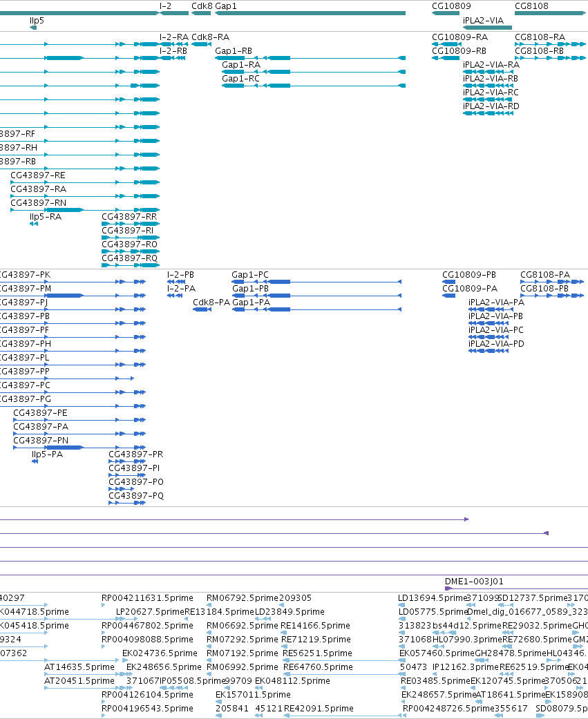Click the Ilp5-RA transcript label

pyautogui.click(x=46, y=217)
